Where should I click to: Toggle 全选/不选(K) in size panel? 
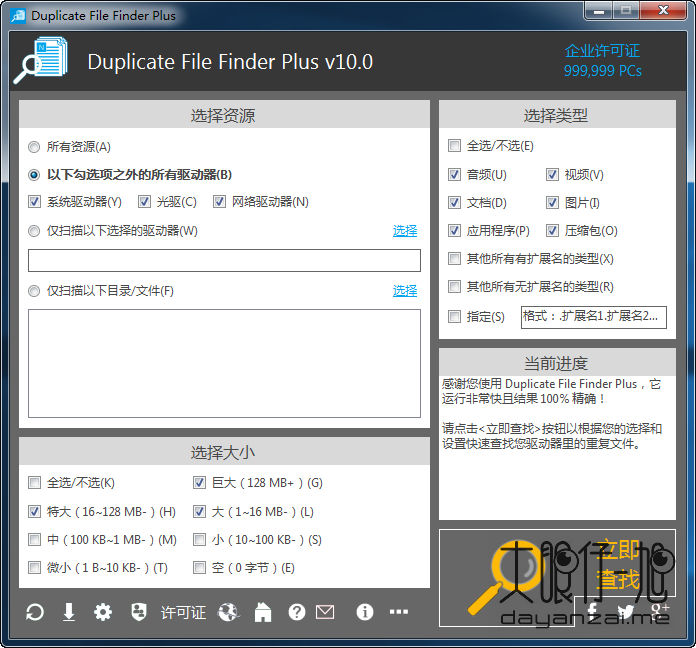pos(34,482)
